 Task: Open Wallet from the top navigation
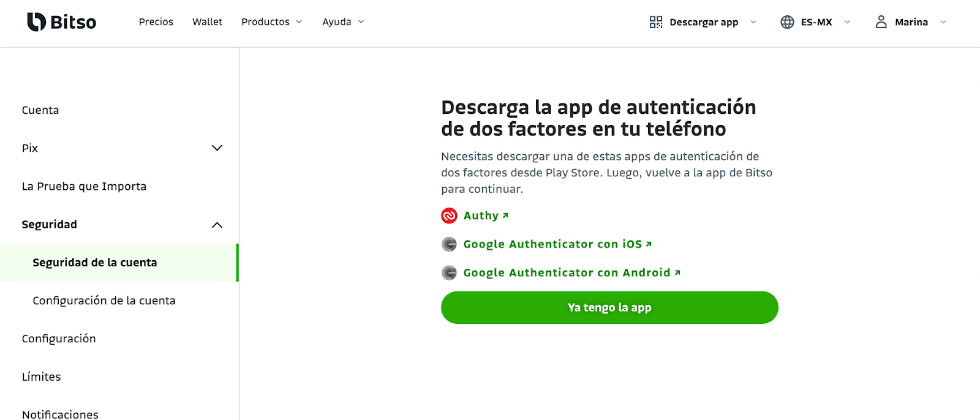(x=208, y=22)
